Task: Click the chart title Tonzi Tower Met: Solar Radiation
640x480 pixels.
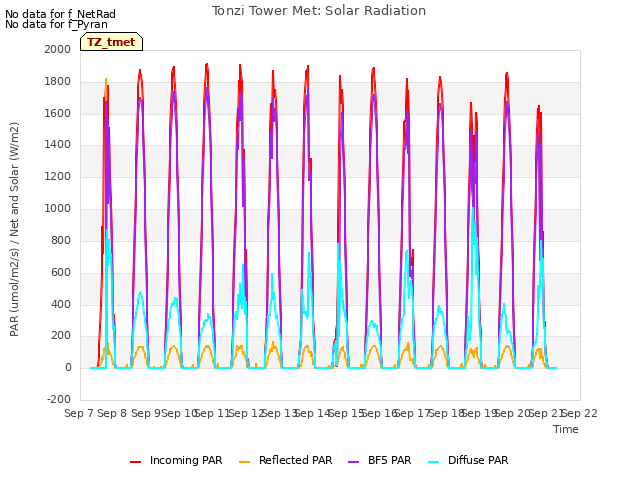Action: coord(319,11)
